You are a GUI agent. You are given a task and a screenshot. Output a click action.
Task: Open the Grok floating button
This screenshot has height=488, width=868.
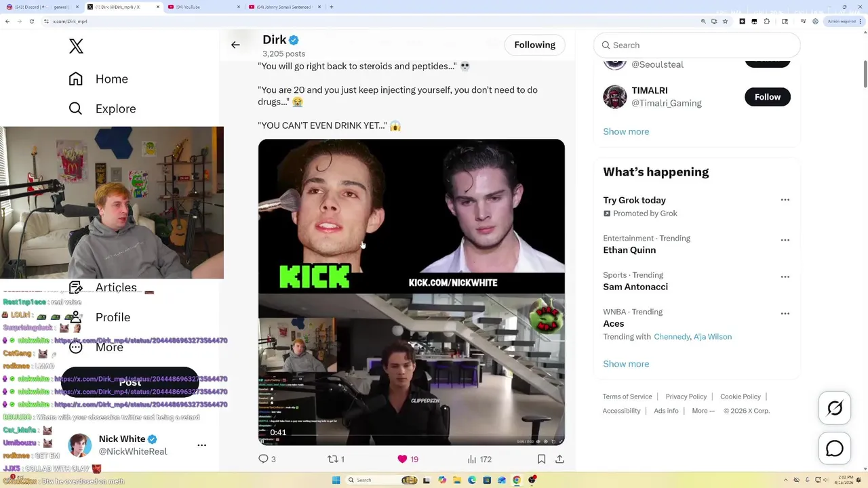point(835,408)
